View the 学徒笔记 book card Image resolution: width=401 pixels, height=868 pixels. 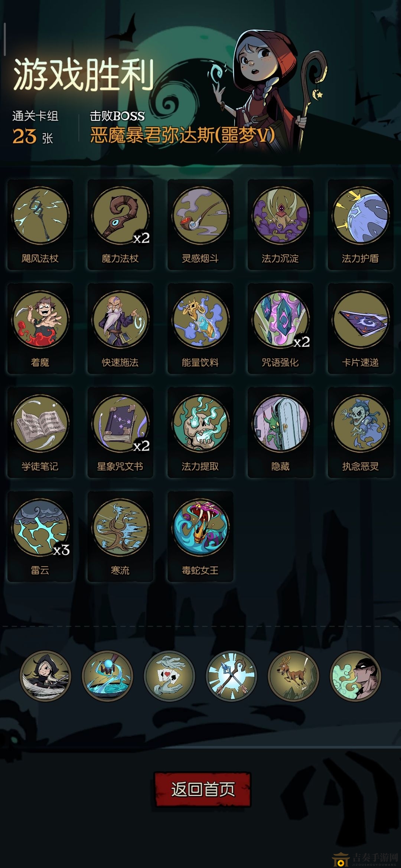[40, 432]
